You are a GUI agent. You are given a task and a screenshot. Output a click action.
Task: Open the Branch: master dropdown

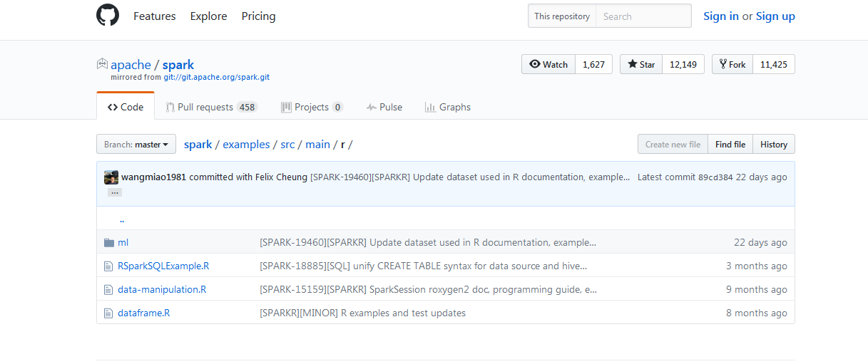coord(136,144)
